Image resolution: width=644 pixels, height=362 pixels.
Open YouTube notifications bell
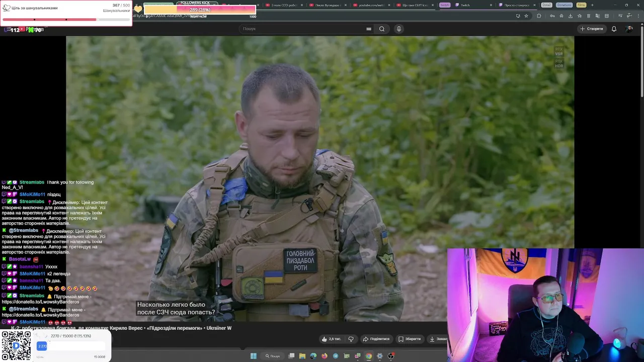[614, 29]
